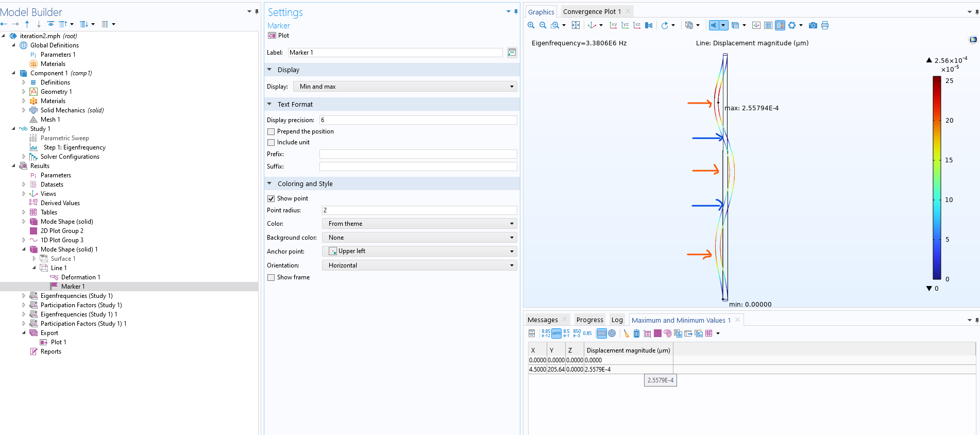Enable the Prepend the position checkbox
Image resolution: width=980 pixels, height=435 pixels.
[x=271, y=131]
